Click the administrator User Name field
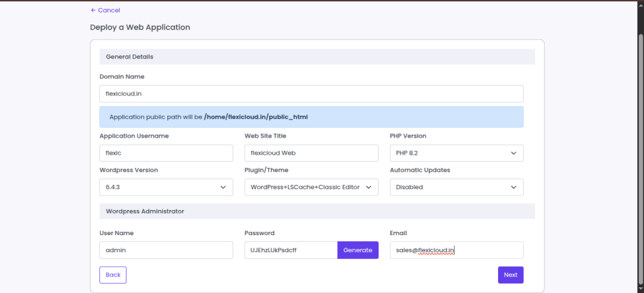 (x=166, y=250)
